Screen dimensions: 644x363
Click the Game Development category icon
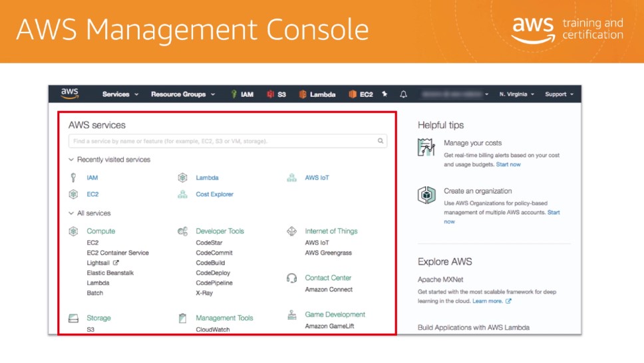(x=291, y=315)
